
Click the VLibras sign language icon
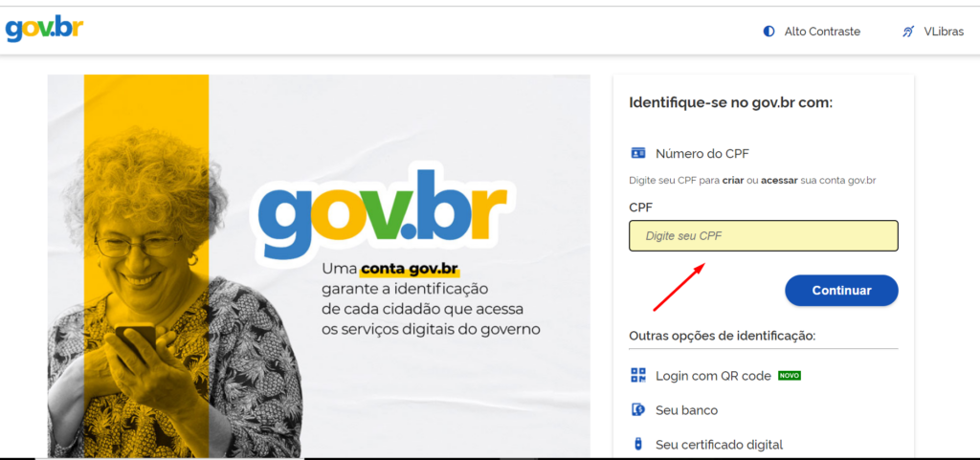point(908,32)
